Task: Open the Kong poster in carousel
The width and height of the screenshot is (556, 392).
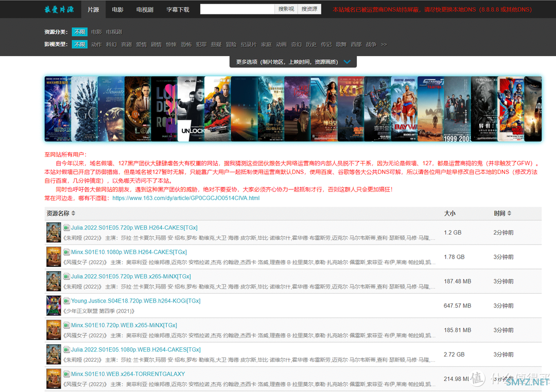Action: point(351,109)
